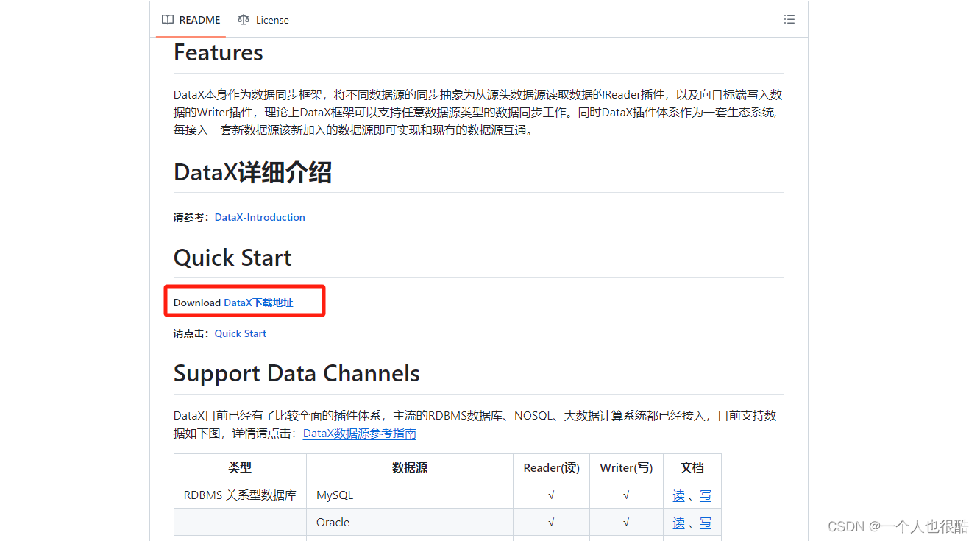The image size is (980, 541).
Task: Click the MySQL Reader check mark
Action: [551, 495]
